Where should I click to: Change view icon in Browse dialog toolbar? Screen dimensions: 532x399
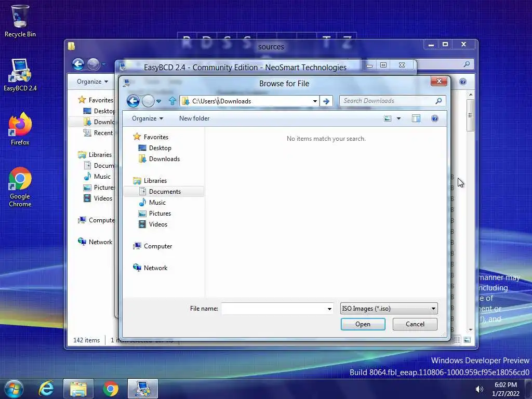pyautogui.click(x=388, y=118)
